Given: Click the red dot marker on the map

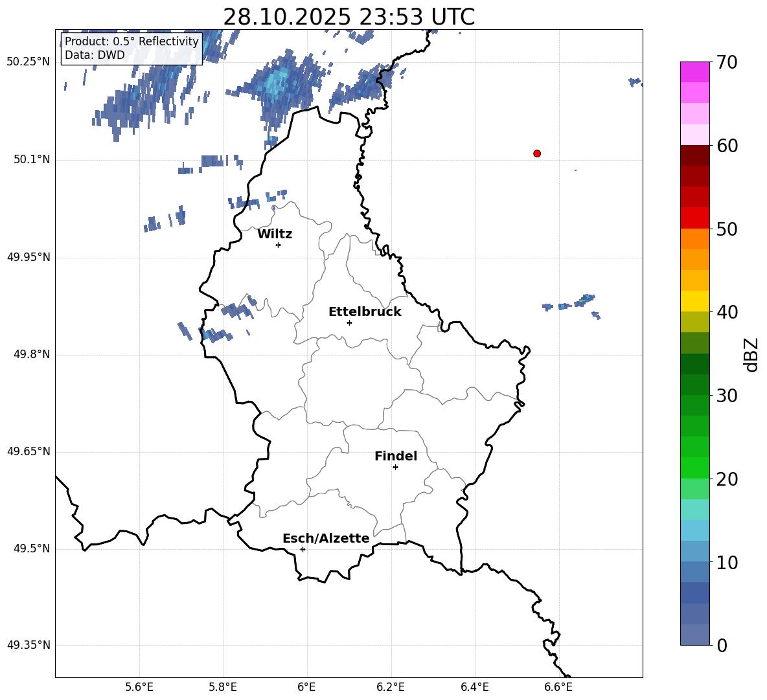Looking at the screenshot, I should click(537, 153).
